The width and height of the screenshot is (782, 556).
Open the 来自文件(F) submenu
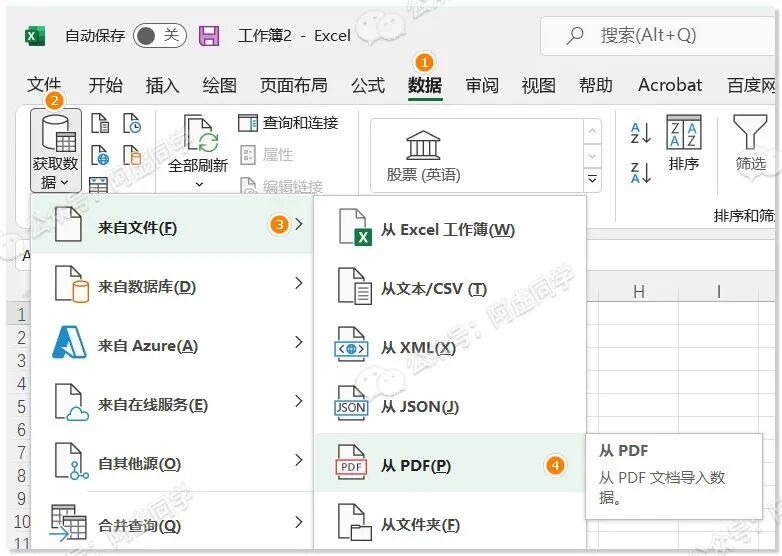(x=173, y=225)
